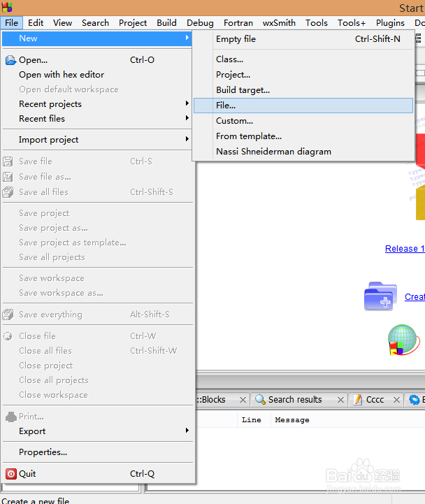
Task: Open the Edit menu
Action: coord(36,23)
